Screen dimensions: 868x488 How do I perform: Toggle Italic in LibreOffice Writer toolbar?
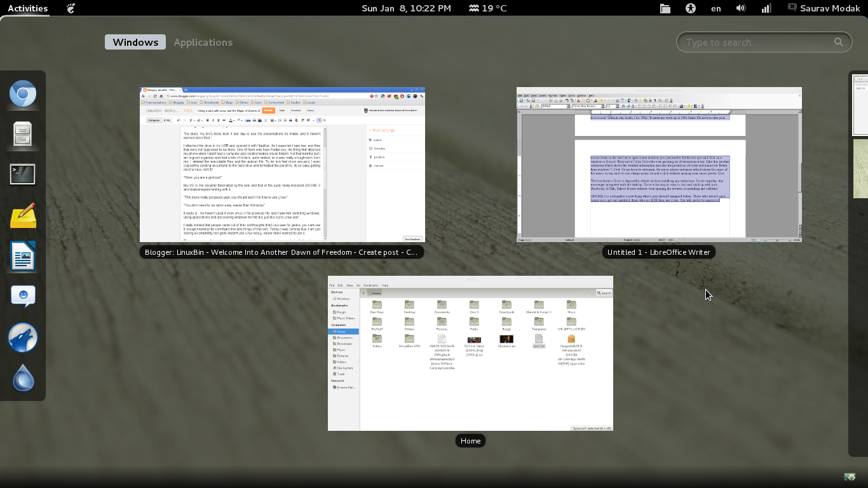click(628, 106)
